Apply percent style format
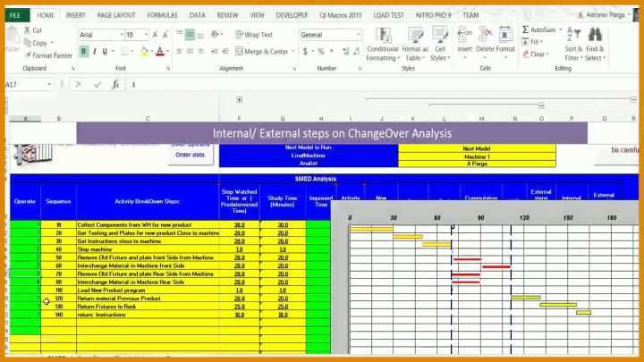The height and width of the screenshot is (362, 644). [x=321, y=52]
